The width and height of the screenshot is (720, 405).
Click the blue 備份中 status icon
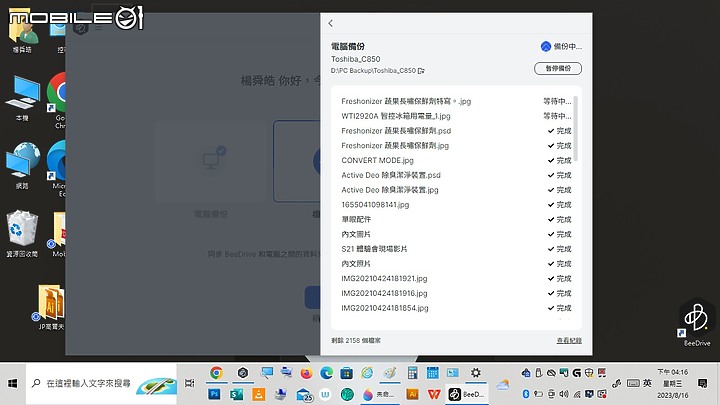(546, 46)
